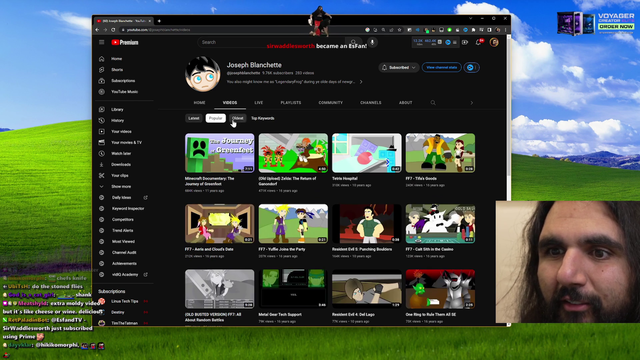This screenshot has width=640, height=360.
Task: Open Chrome tab search chevron
Action: click(471, 18)
